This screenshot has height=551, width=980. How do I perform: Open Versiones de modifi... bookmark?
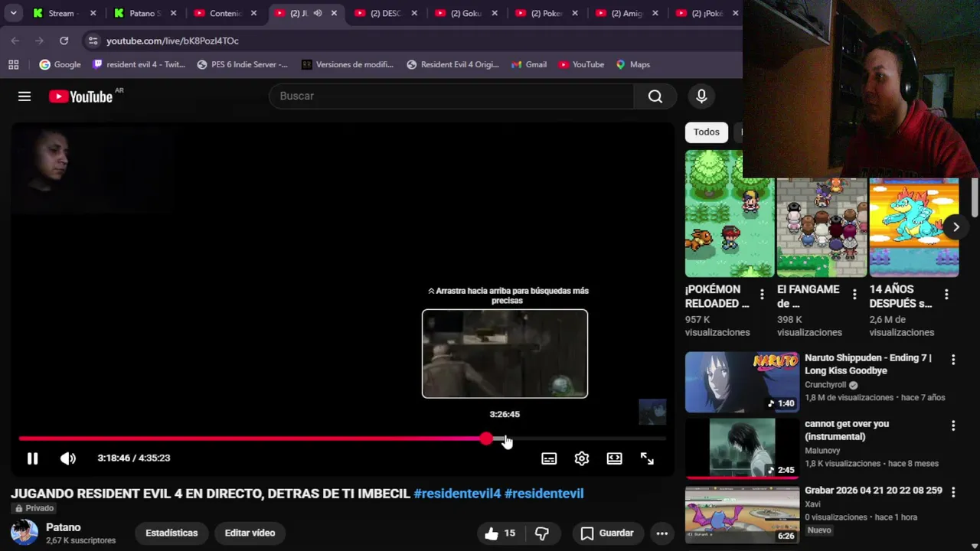347,64
